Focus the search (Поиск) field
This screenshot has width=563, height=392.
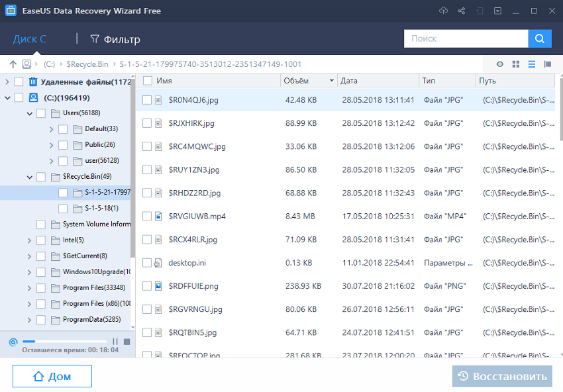click(466, 38)
